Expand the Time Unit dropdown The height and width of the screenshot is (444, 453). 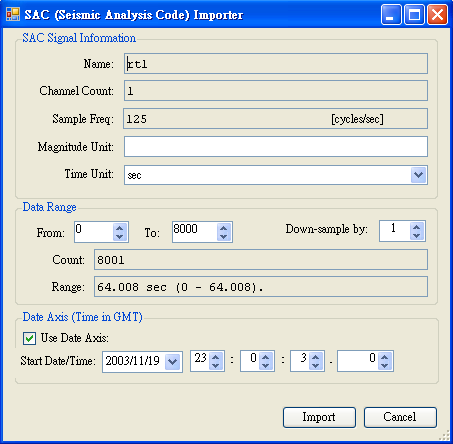[x=418, y=175]
